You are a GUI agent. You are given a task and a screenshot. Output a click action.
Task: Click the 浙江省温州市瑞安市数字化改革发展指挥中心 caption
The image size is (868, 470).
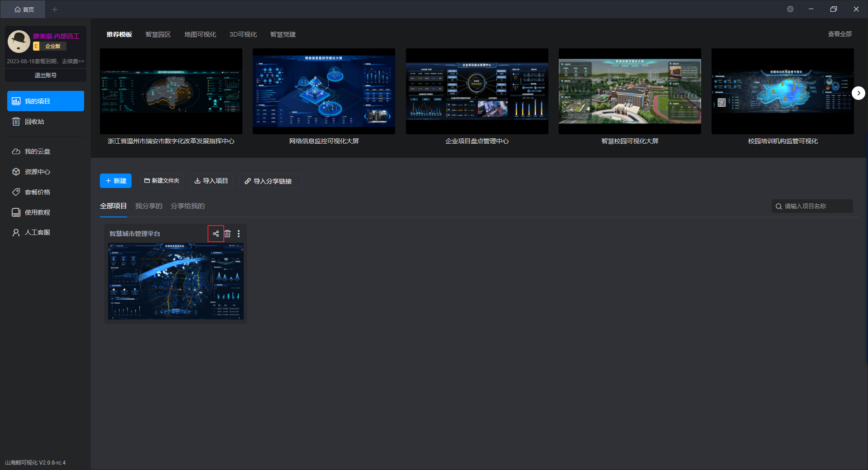[x=171, y=141]
